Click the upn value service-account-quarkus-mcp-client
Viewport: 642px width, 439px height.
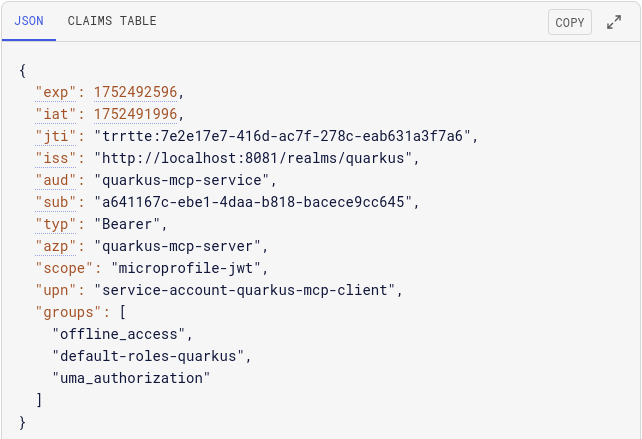click(x=244, y=290)
